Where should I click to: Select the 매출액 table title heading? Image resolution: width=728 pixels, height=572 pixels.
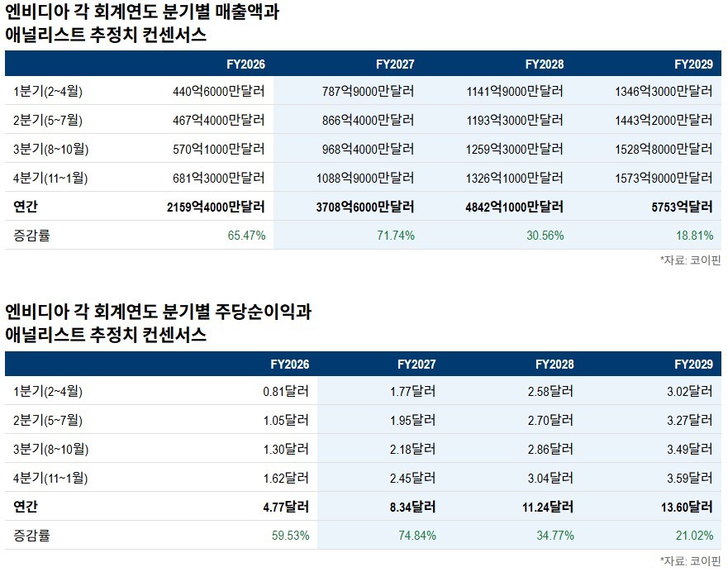pyautogui.click(x=141, y=23)
